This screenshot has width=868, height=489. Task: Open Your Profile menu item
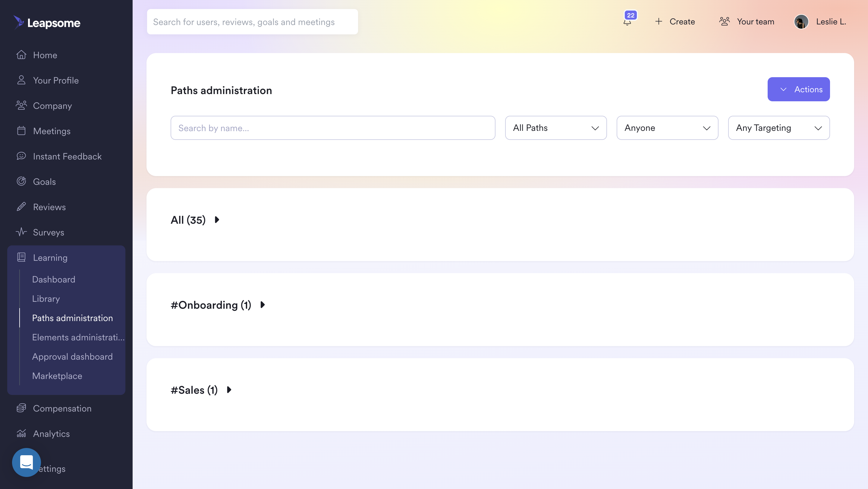(55, 80)
